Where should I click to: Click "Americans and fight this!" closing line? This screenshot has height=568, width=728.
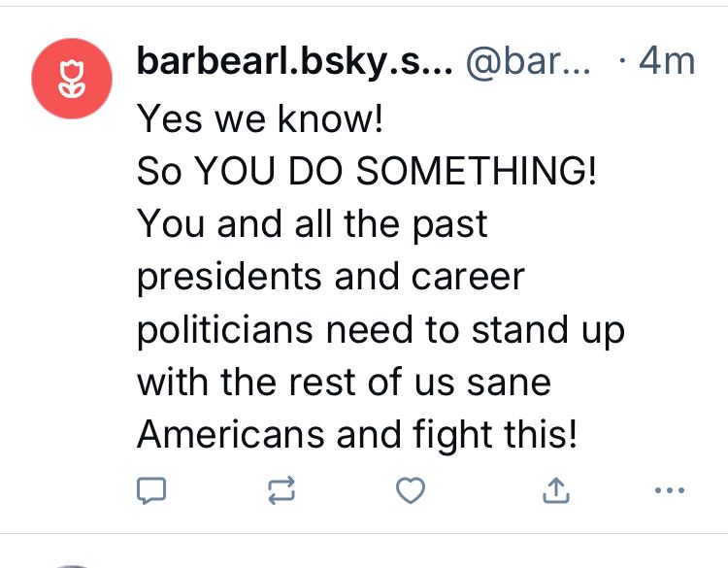[x=357, y=435]
